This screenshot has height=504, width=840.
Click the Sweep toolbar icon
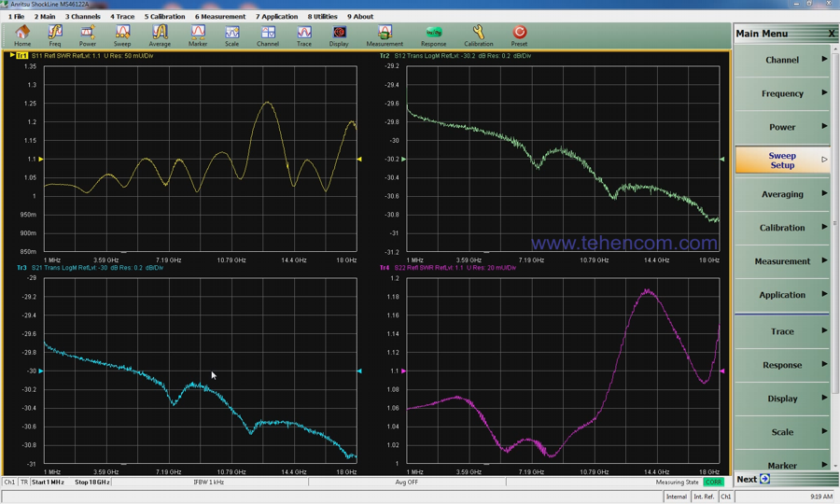click(122, 35)
